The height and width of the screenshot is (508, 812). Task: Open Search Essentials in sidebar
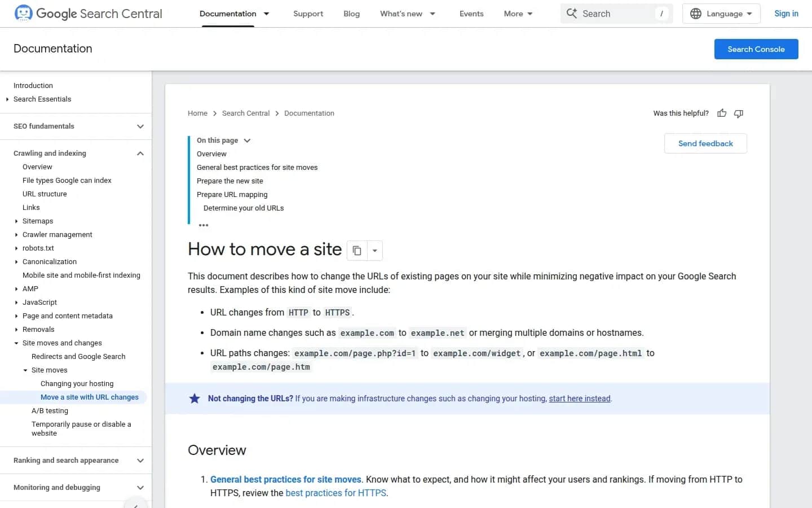click(x=42, y=99)
